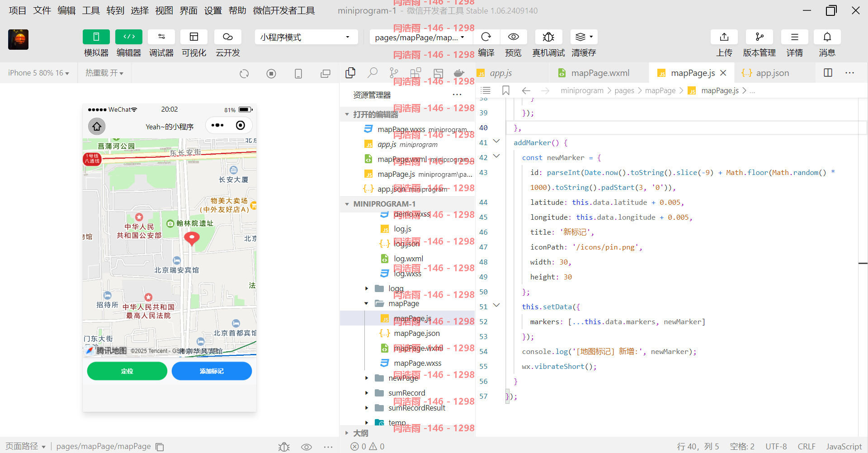Open the 小程序模式 mode dropdown

pyautogui.click(x=306, y=37)
